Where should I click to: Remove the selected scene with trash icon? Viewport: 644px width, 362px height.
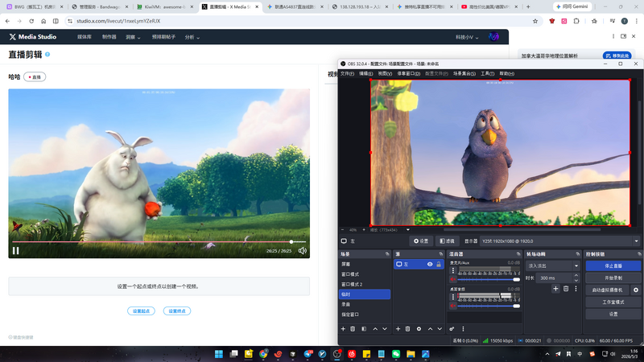point(353,329)
